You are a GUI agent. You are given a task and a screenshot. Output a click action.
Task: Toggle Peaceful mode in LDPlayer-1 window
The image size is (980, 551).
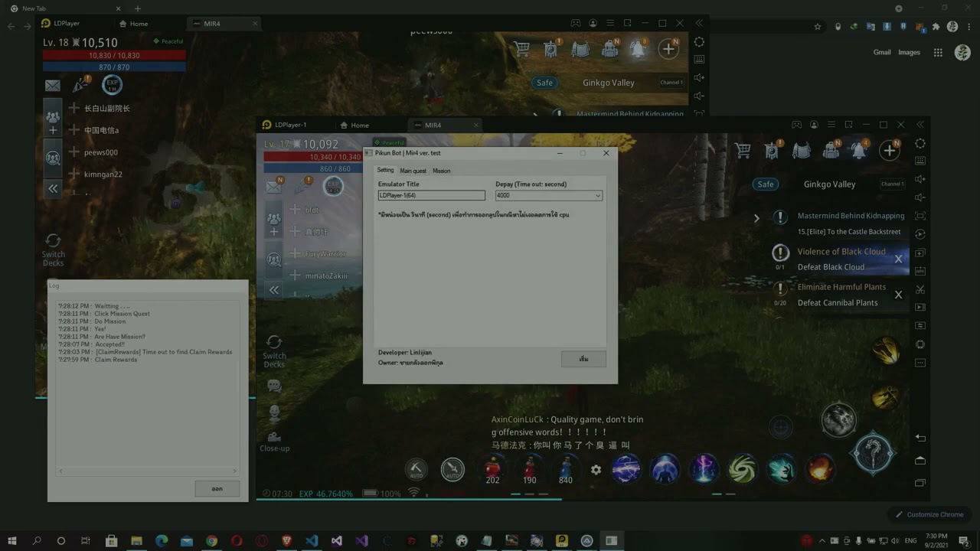(389, 142)
